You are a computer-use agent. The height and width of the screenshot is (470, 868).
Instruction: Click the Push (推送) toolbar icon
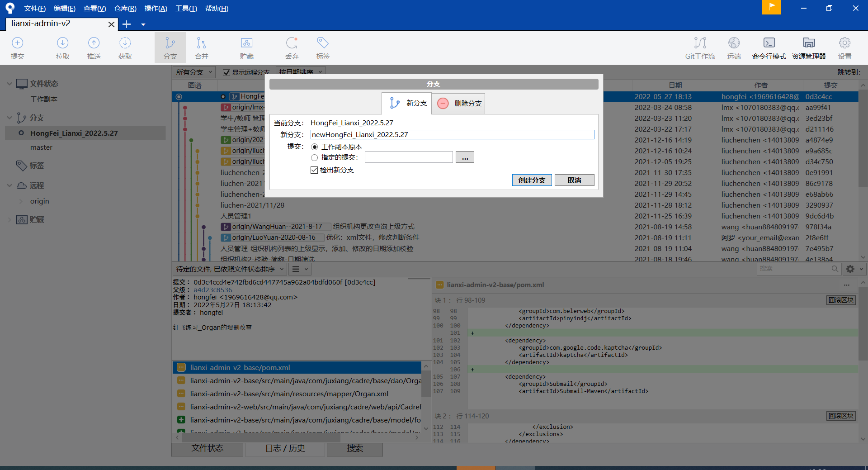[94, 48]
